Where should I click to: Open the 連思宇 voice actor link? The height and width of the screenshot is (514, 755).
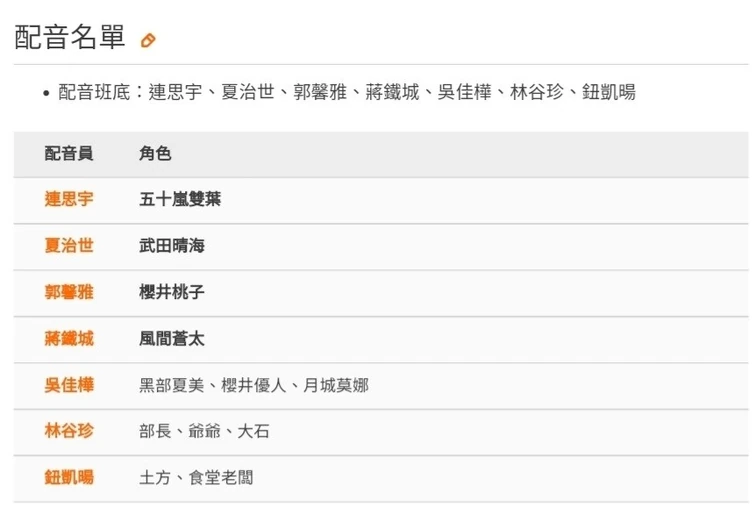69,199
